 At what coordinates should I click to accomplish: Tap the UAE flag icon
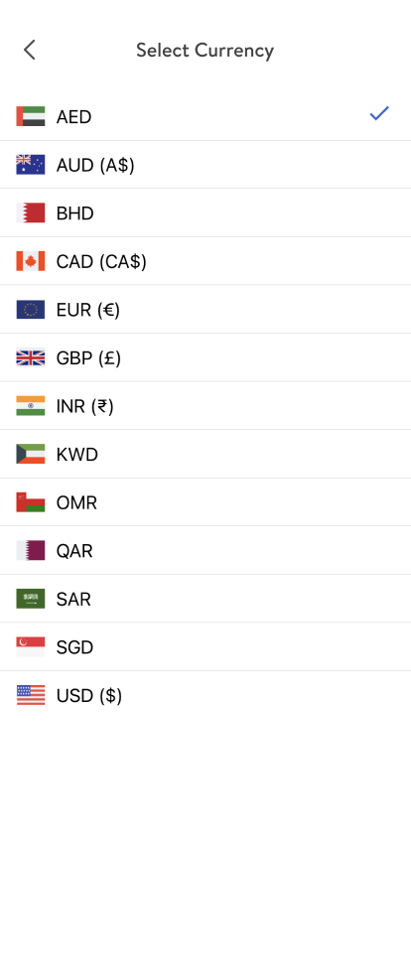31,117
